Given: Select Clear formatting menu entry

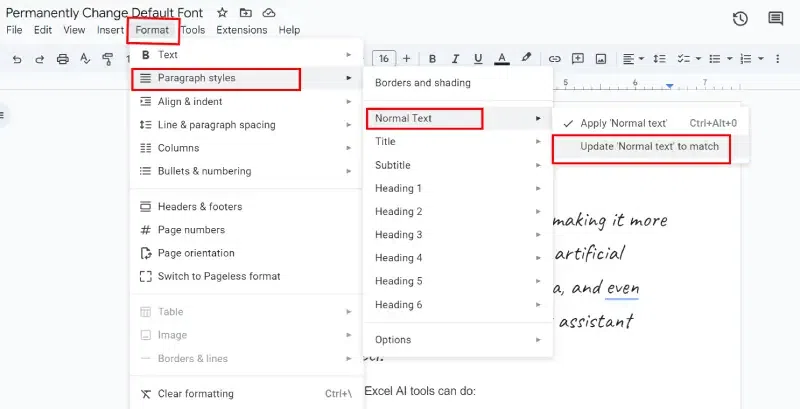Looking at the screenshot, I should pyautogui.click(x=246, y=394).
